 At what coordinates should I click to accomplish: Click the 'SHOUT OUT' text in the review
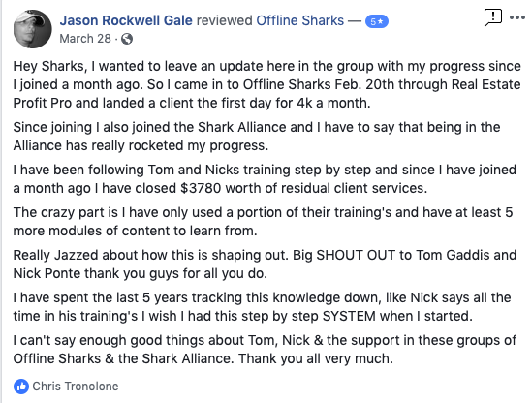(x=356, y=255)
